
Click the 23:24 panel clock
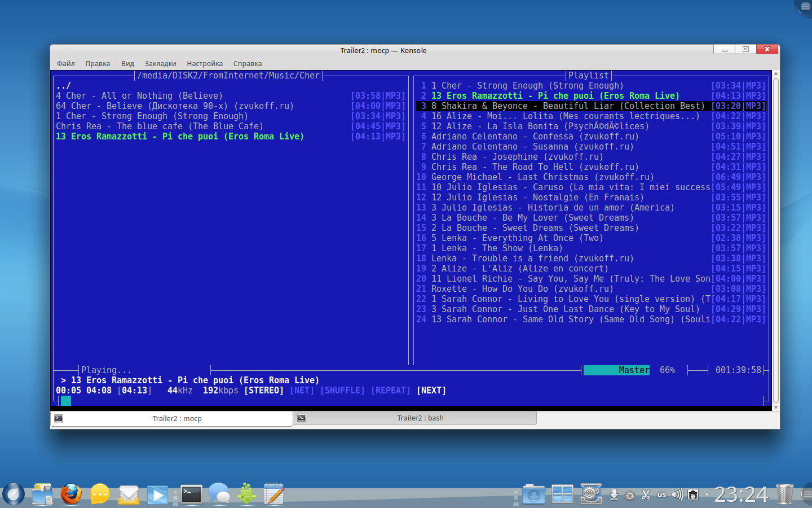pos(741,495)
